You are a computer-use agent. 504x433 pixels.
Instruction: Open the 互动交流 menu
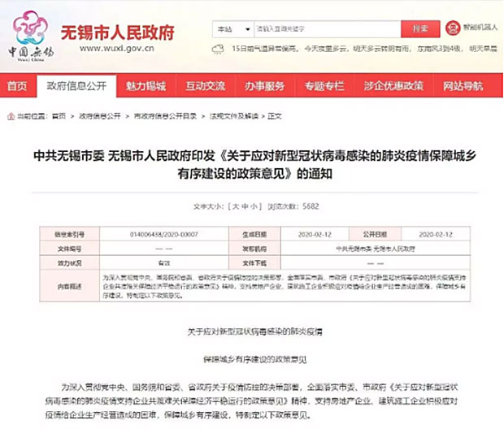(206, 86)
